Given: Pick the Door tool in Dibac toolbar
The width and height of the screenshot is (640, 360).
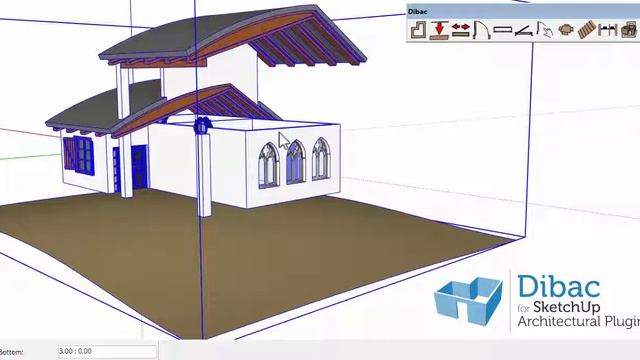Looking at the screenshot, I should point(482,30).
